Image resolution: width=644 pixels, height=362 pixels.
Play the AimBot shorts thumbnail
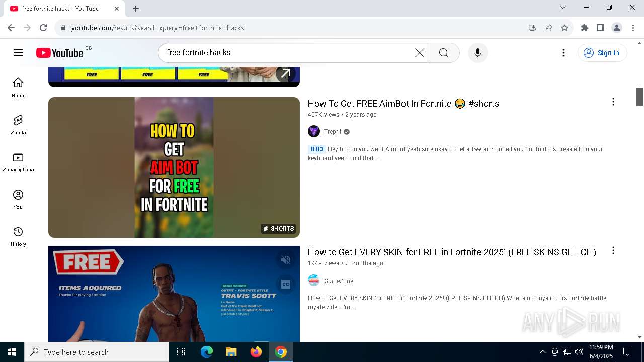point(174,167)
